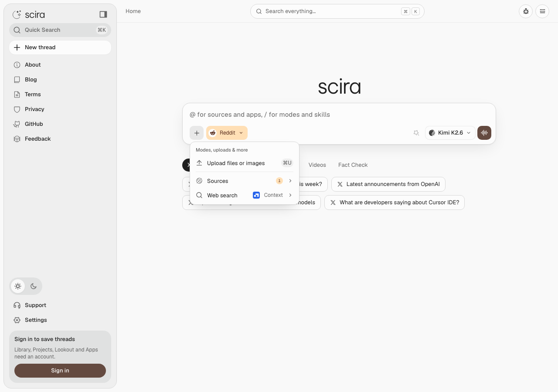Click the Sign in button
The width and height of the screenshot is (558, 392).
click(60, 371)
